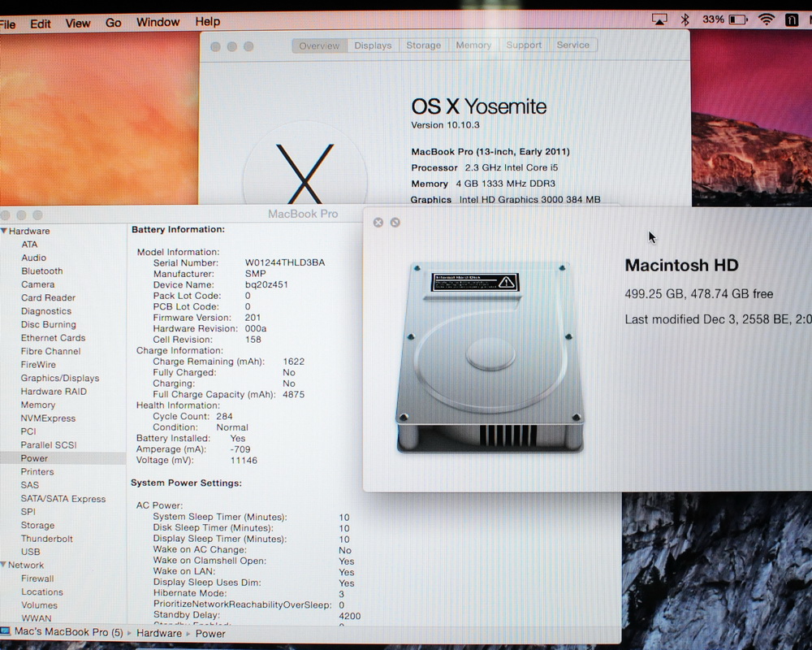Click the Macintosh HD drive icon
The height and width of the screenshot is (650, 812).
point(490,357)
